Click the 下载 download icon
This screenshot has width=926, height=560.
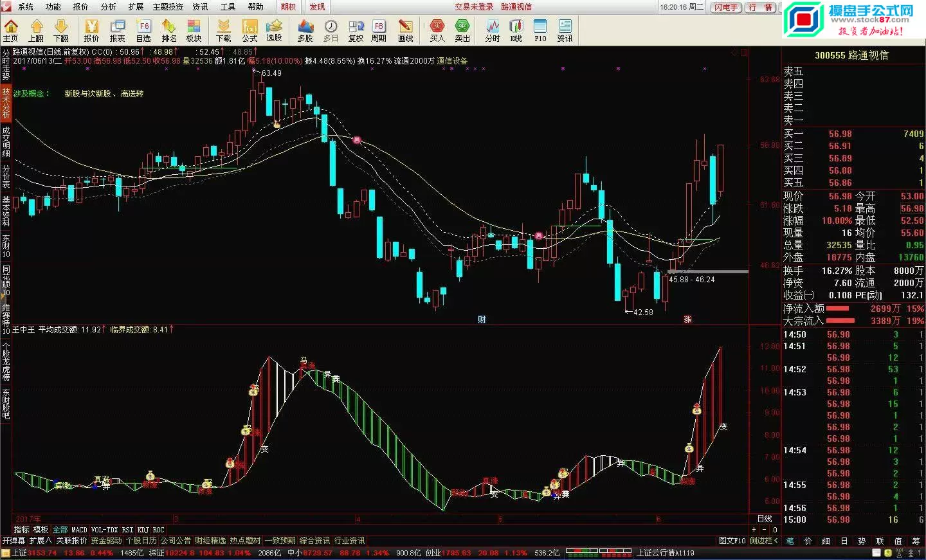(x=223, y=30)
